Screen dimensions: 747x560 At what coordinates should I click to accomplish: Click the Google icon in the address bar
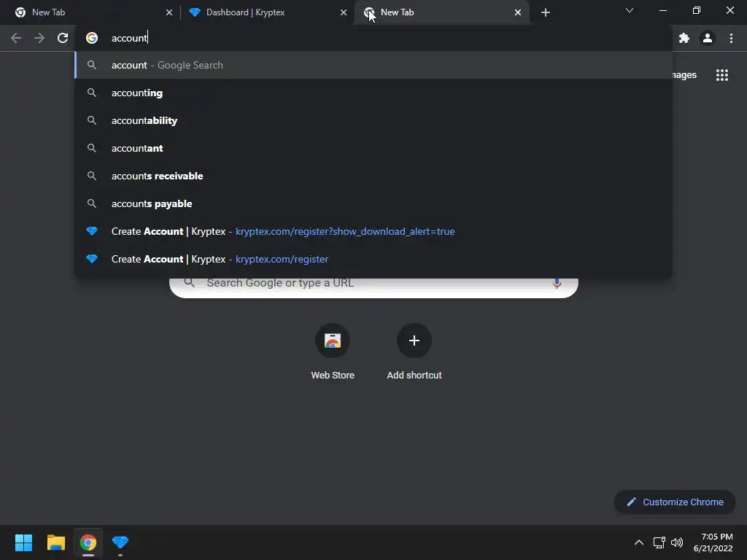pyautogui.click(x=92, y=38)
